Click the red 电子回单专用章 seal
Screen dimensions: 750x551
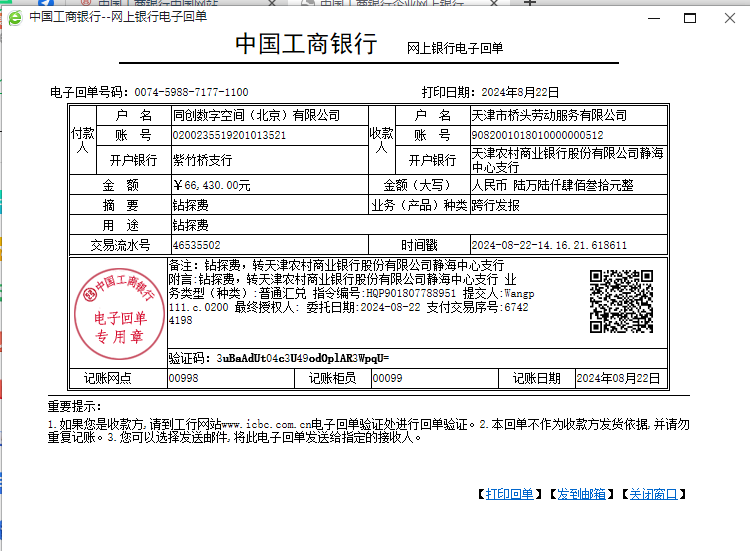click(x=119, y=314)
